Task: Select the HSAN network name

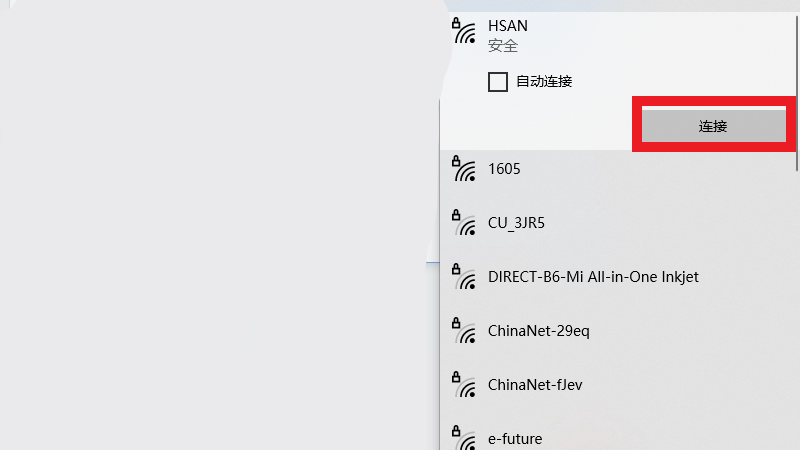Action: tap(507, 26)
